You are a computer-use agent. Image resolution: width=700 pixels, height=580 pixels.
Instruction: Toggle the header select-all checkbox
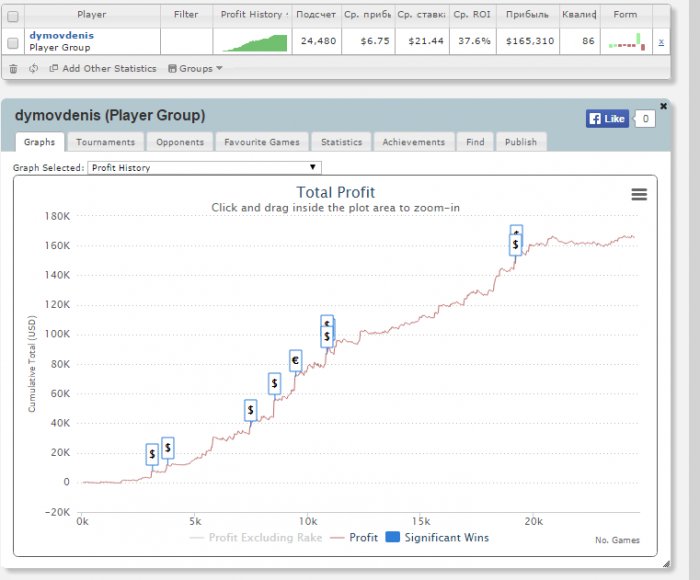(x=13, y=17)
